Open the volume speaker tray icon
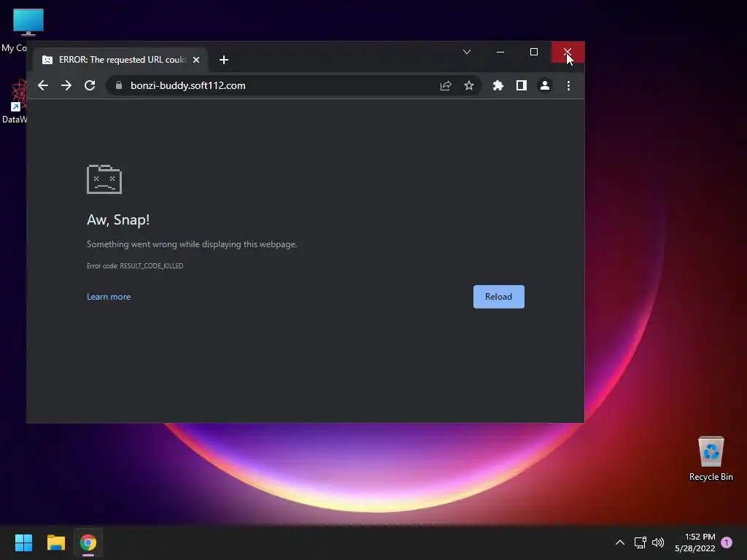This screenshot has width=747, height=560. tap(658, 542)
